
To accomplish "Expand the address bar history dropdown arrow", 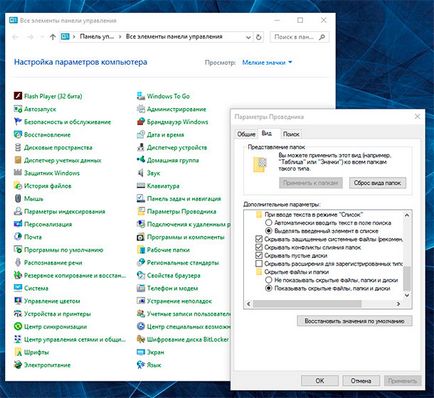I will [x=248, y=37].
